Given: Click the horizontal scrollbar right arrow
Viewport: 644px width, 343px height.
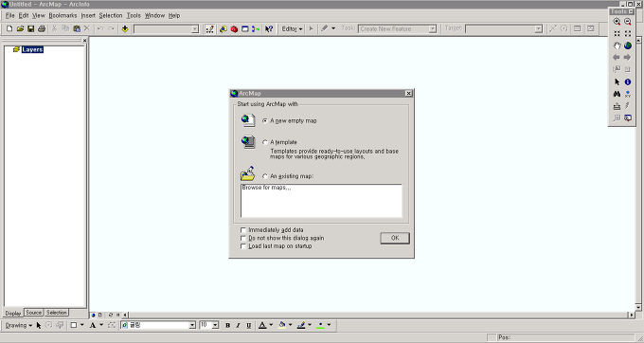Looking at the screenshot, I should click(632, 316).
